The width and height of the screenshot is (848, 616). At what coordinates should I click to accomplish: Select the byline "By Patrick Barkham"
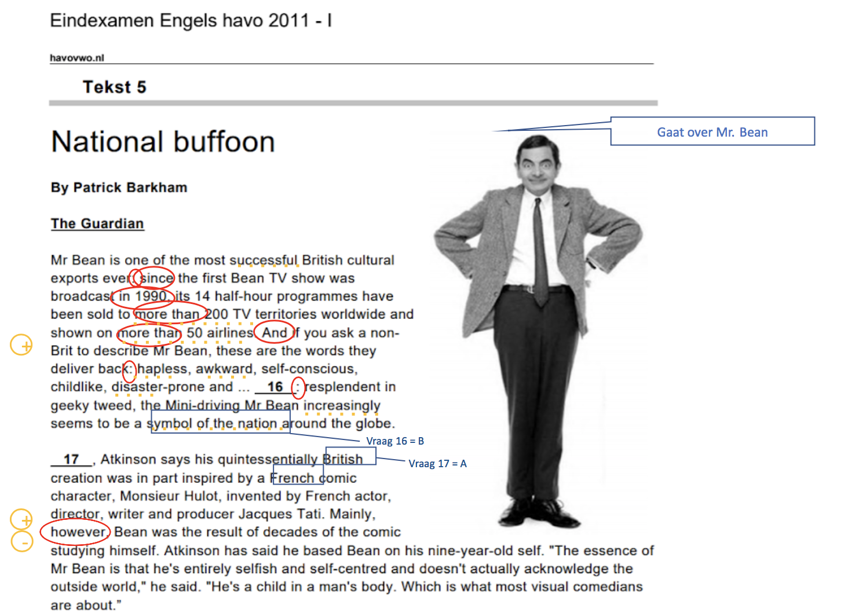coord(119,188)
